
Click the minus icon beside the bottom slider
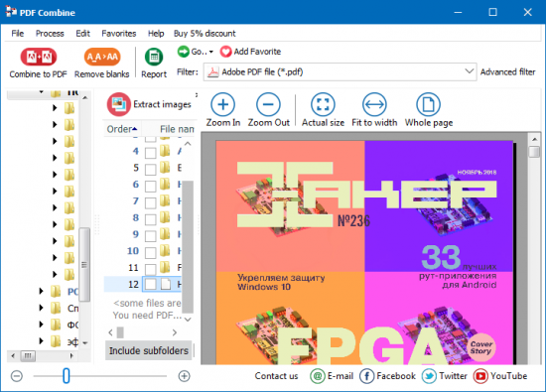17,376
